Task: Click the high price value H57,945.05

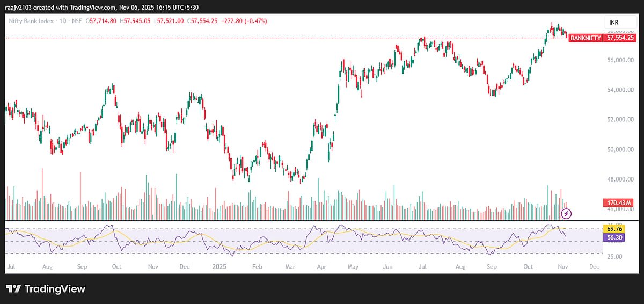Action: [136, 21]
